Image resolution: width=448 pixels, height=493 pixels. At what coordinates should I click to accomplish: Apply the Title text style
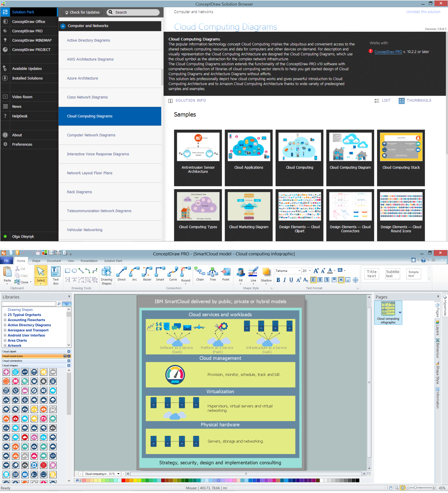(371, 274)
